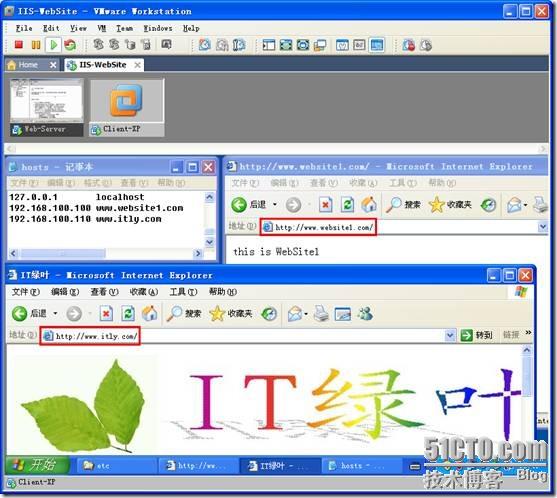Close the IIS-WebSite tab

[x=137, y=65]
